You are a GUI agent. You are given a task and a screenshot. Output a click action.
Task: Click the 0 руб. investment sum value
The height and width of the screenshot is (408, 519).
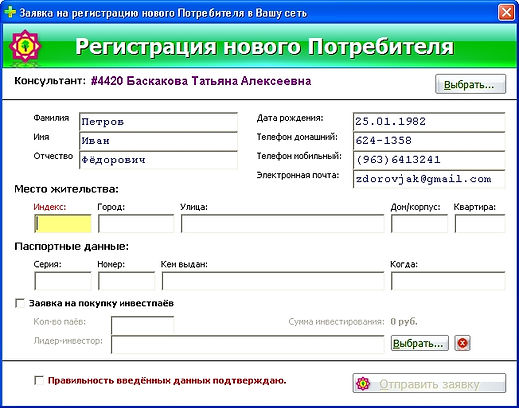[x=404, y=322]
